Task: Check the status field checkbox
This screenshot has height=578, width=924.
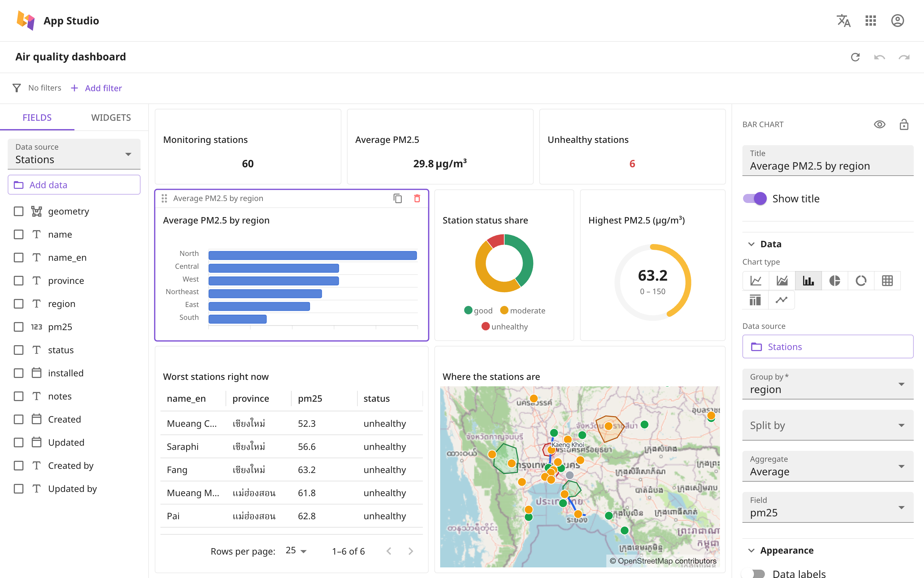Action: pyautogui.click(x=18, y=350)
